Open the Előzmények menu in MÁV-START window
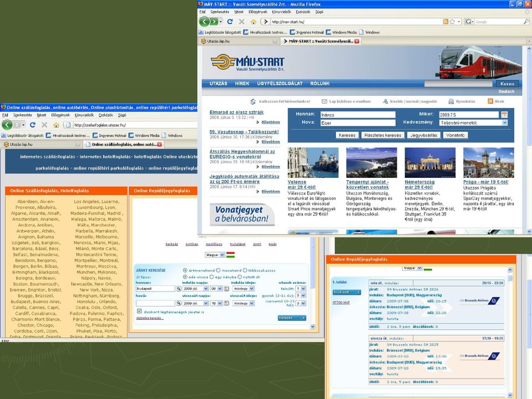Screen dimensions: 532x399 point(258,12)
